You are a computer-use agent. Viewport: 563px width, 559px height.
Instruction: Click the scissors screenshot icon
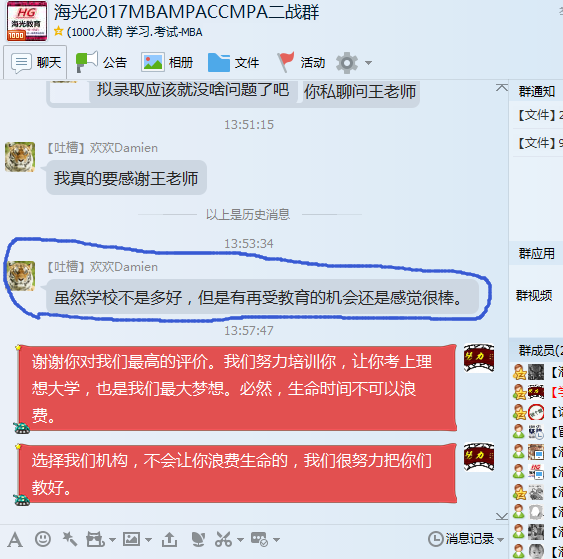pyautogui.click(x=224, y=539)
